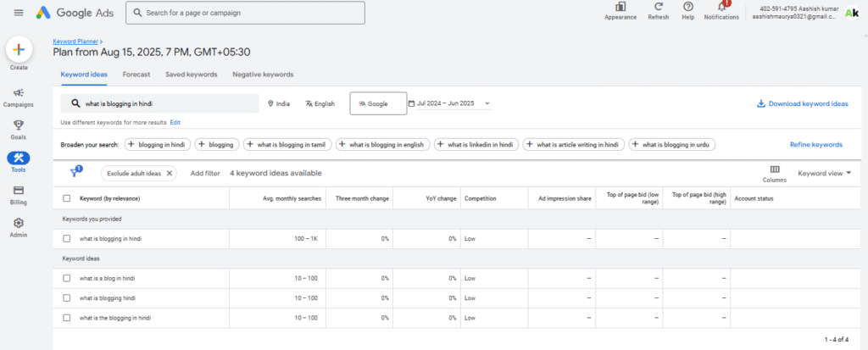Add 'what is blogging in urdu' chip
Screen dimensions: 868x350
672,145
